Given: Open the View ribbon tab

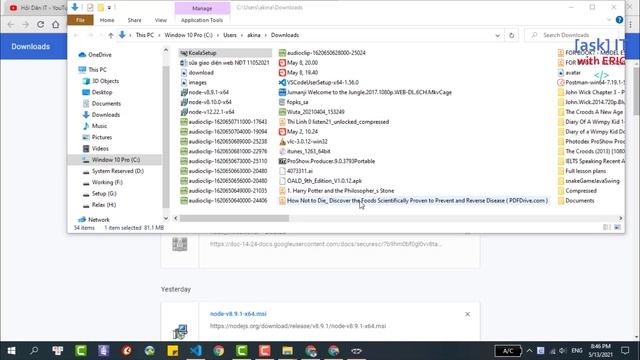Looking at the screenshot, I should click(160, 20).
